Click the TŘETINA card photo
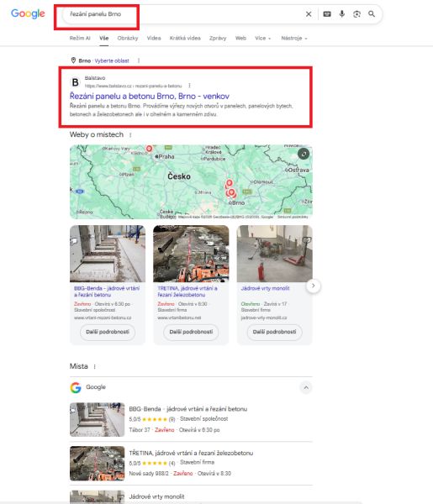 (191, 254)
